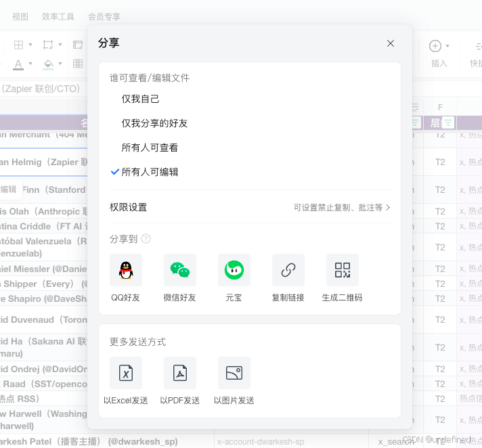Click the table style icon beside merge cells
The width and height of the screenshot is (482, 448).
tap(78, 45)
